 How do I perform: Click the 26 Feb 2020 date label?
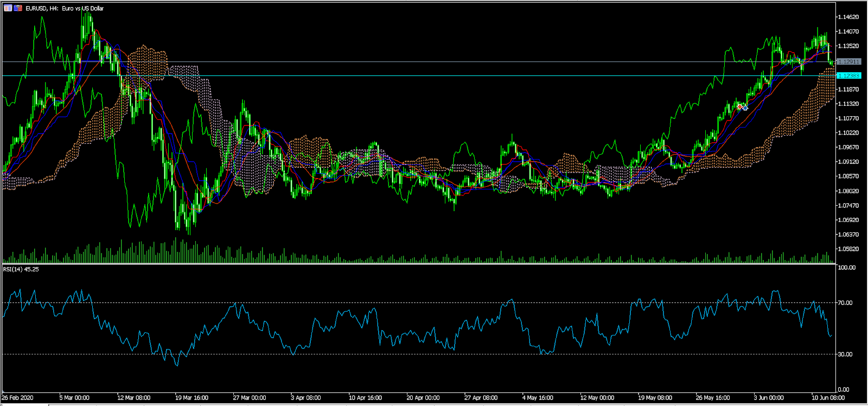click(x=17, y=398)
